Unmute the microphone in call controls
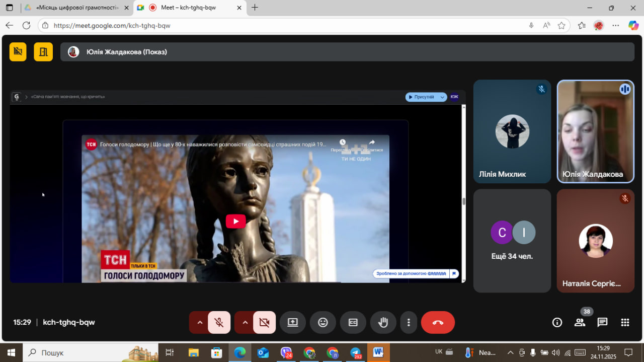Image resolution: width=644 pixels, height=362 pixels. 219,323
